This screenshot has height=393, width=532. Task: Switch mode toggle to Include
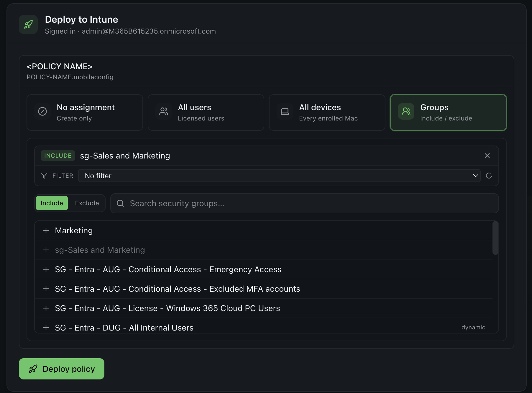[x=52, y=203]
